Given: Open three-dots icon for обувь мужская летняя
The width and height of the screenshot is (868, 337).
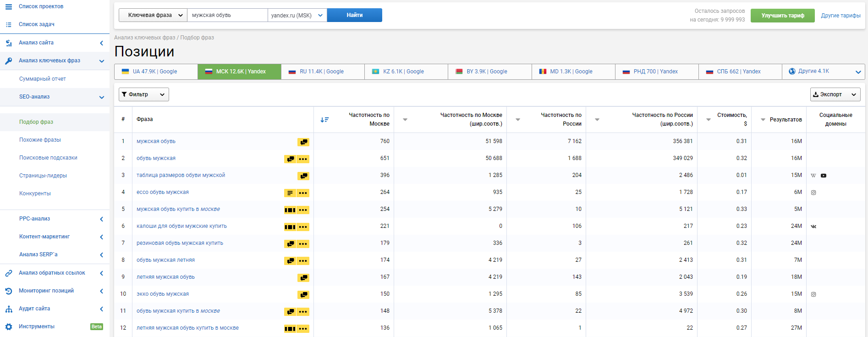Looking at the screenshot, I should point(303,261).
